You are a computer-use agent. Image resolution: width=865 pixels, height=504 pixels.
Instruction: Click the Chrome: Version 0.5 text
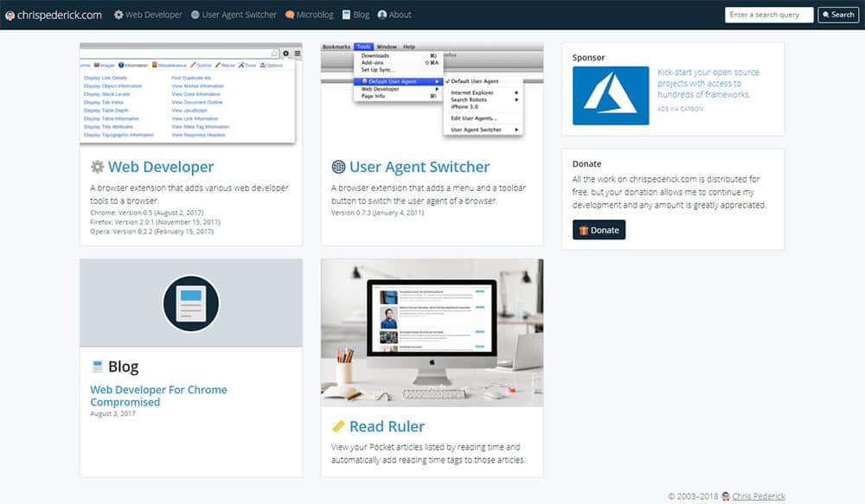coord(147,213)
